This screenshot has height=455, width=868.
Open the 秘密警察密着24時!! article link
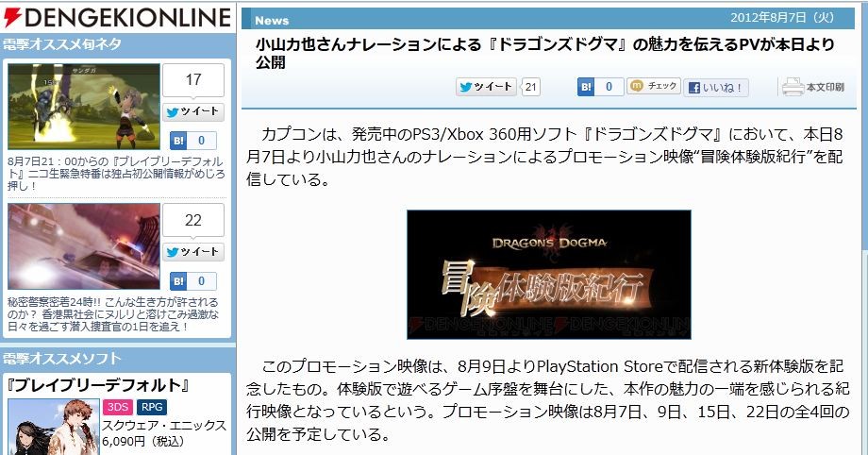pyautogui.click(x=113, y=314)
